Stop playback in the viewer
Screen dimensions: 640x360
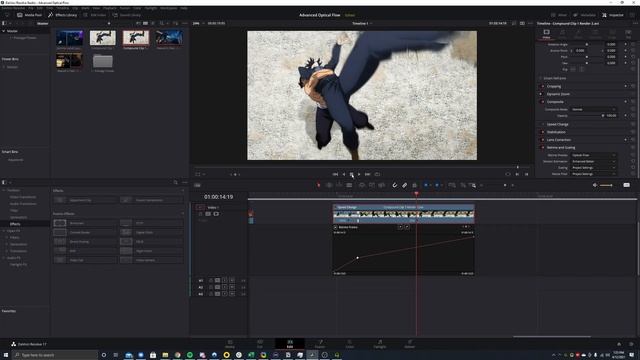(351, 174)
